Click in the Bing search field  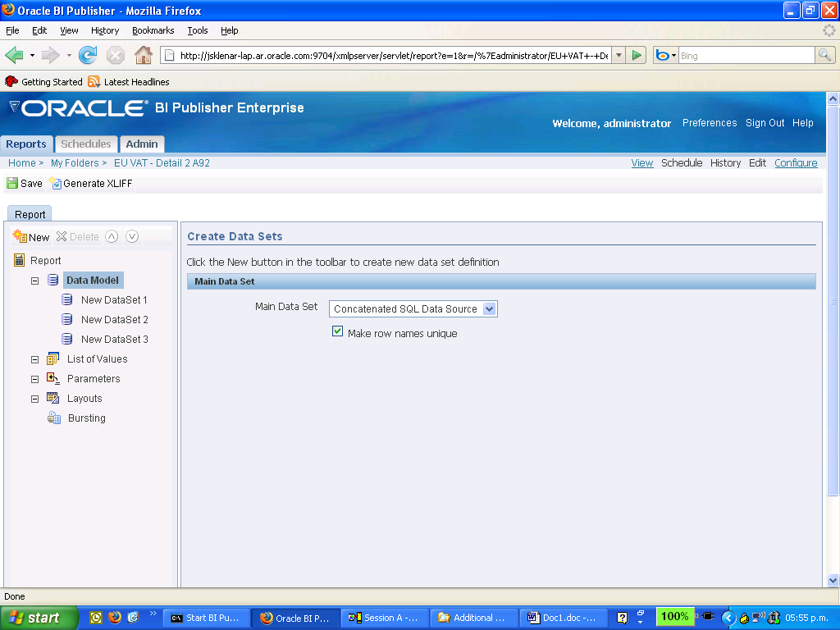click(746, 55)
